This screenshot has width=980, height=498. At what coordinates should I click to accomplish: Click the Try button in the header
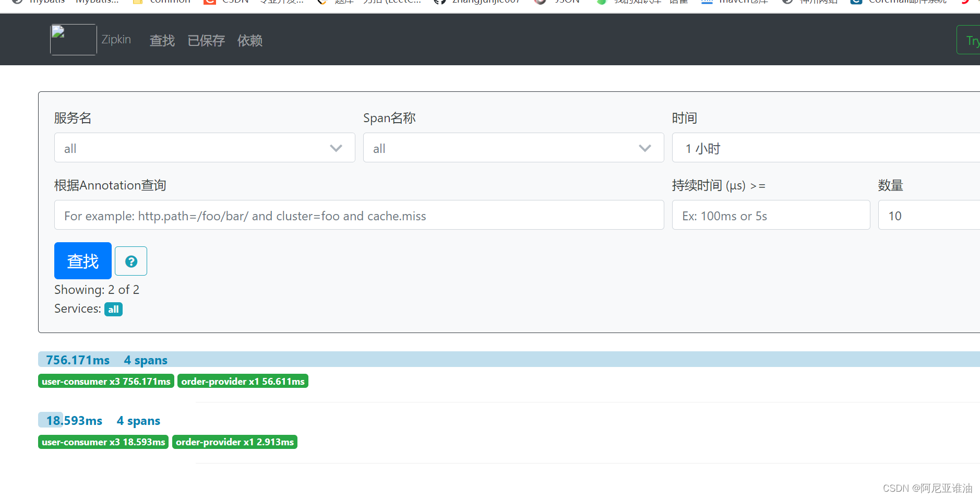coord(969,40)
